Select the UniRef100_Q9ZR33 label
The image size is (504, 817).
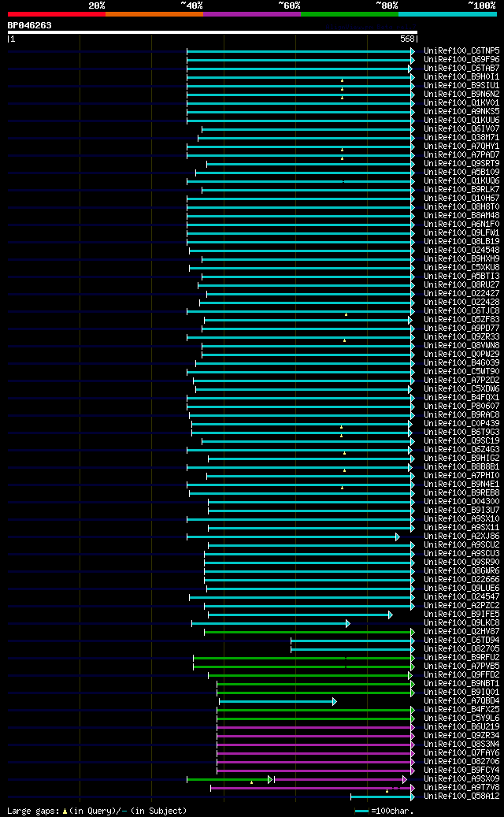461,336
